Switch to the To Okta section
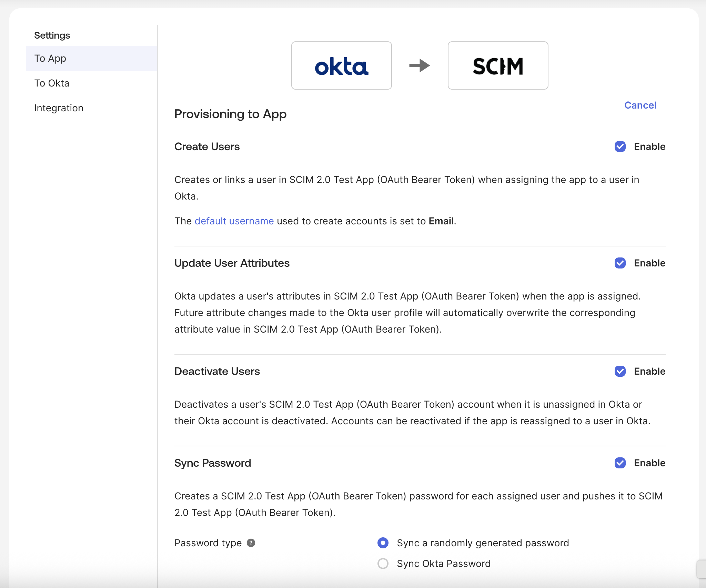706x588 pixels. [52, 83]
